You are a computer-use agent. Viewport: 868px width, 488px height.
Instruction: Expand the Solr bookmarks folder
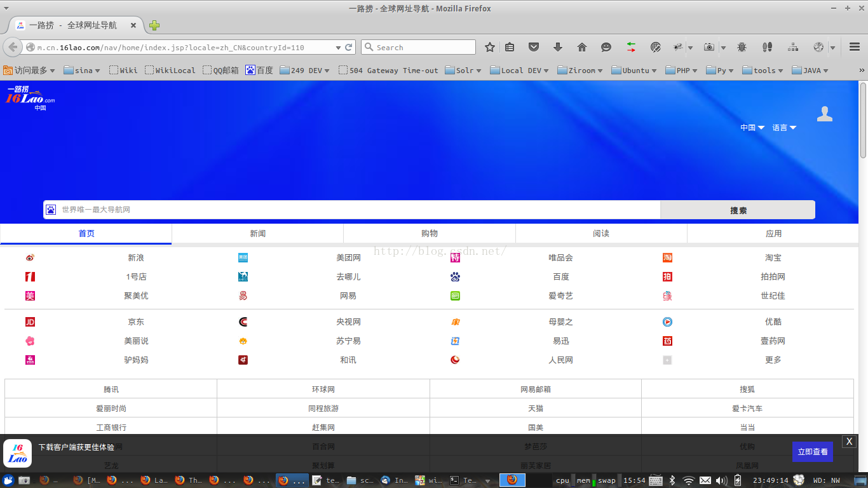point(463,71)
